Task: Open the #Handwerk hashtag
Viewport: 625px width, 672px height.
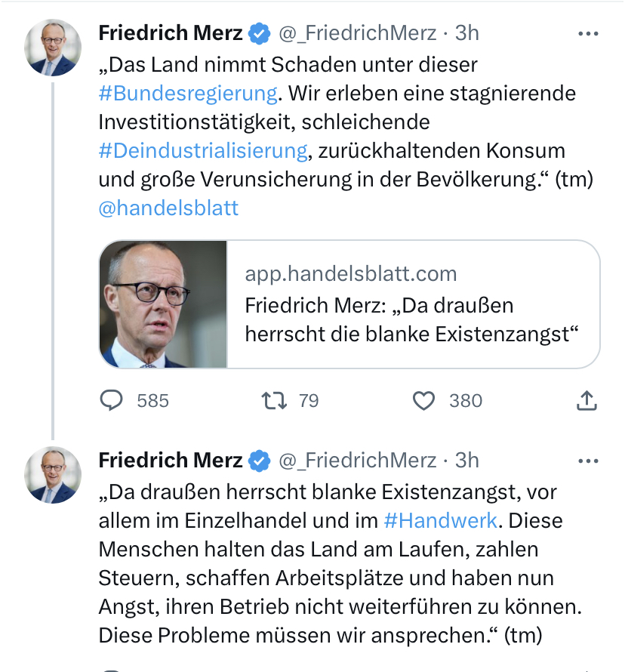Action: [x=440, y=521]
